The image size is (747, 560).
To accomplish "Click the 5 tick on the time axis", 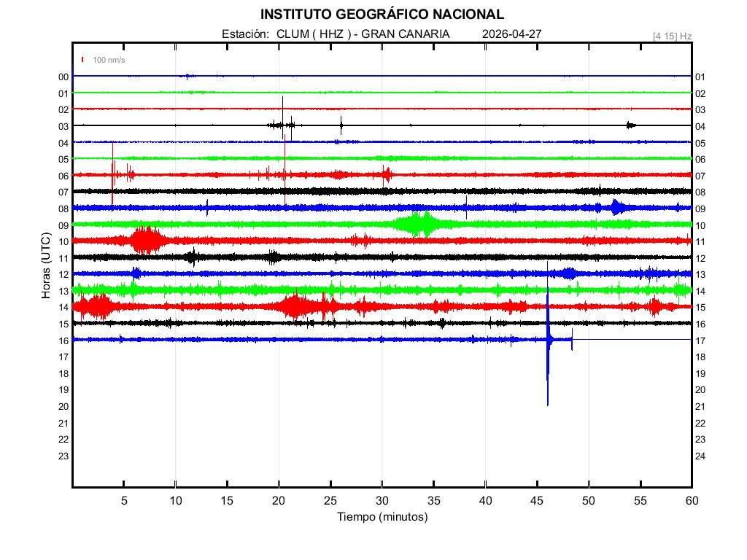I will pyautogui.click(x=124, y=500).
